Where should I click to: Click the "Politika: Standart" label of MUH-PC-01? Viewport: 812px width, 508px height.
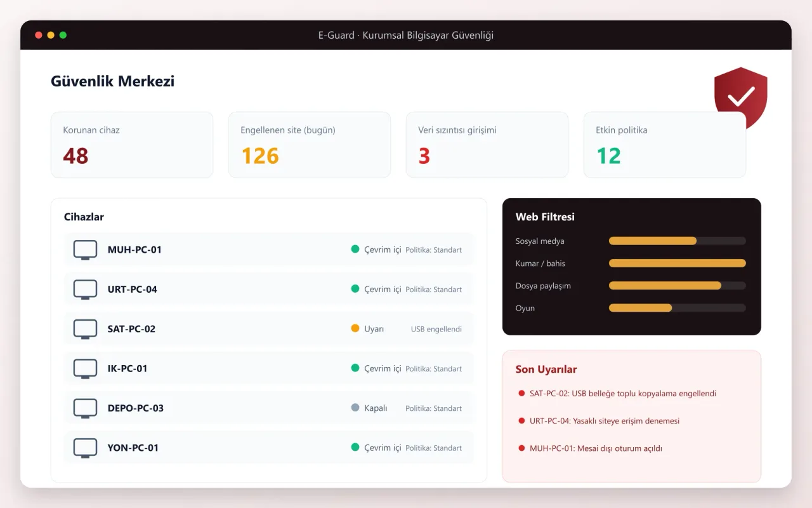(434, 250)
